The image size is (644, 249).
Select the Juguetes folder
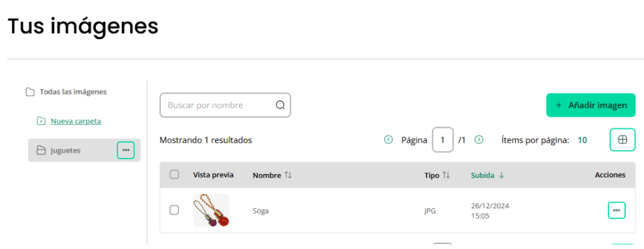(x=84, y=150)
